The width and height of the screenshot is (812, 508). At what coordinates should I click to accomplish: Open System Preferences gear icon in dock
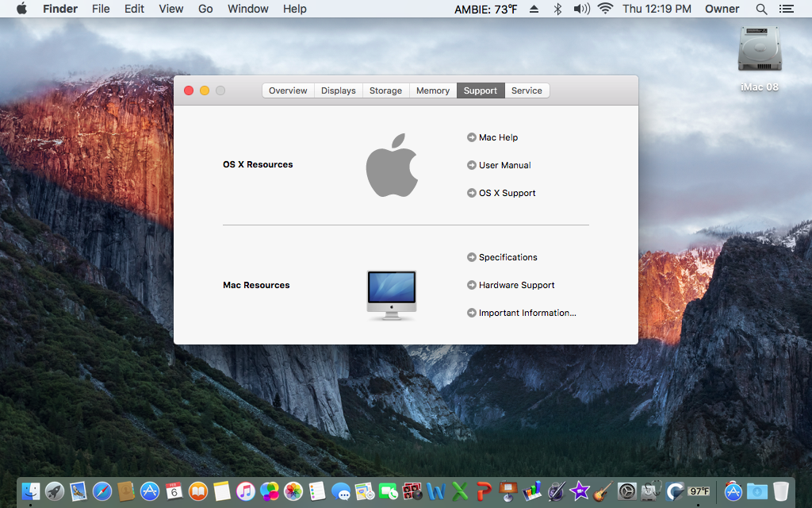627,491
